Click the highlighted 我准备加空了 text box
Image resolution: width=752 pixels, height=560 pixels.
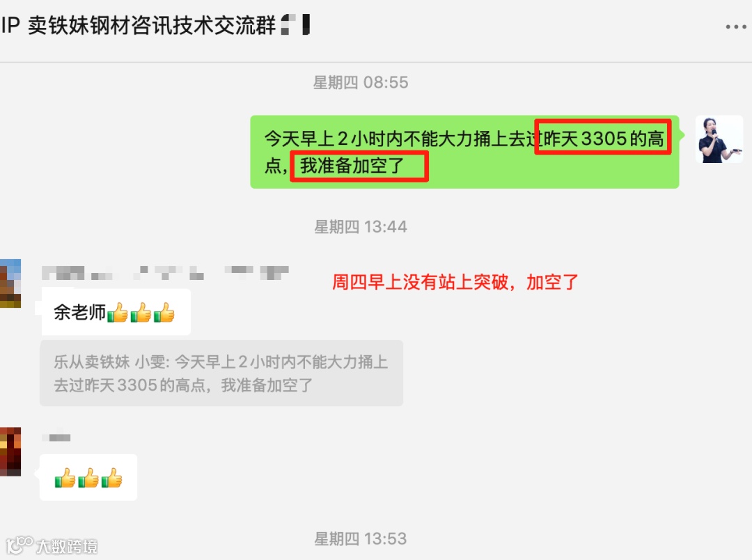(359, 166)
